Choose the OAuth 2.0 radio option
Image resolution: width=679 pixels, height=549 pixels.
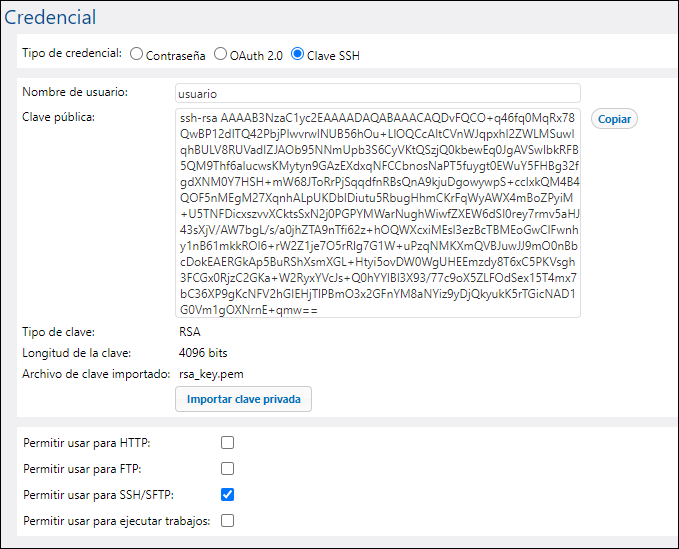221,54
